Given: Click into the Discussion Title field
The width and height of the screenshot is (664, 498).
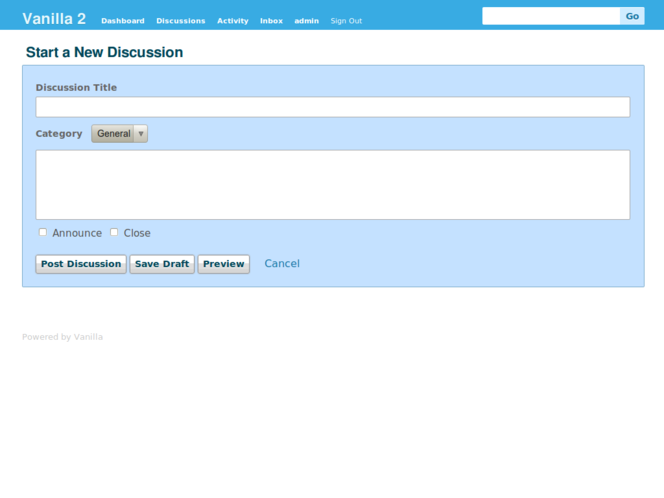Looking at the screenshot, I should [x=332, y=107].
